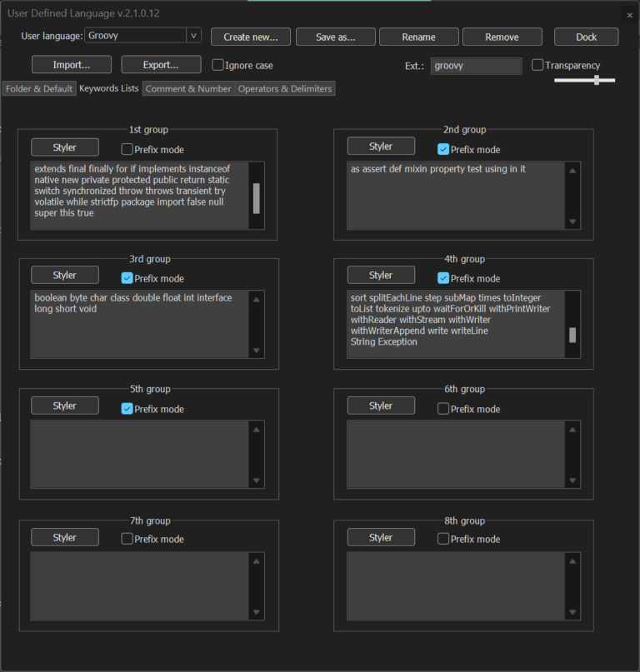Open the Comment & Number tab
Screen dimensions: 640x672
[x=188, y=88]
